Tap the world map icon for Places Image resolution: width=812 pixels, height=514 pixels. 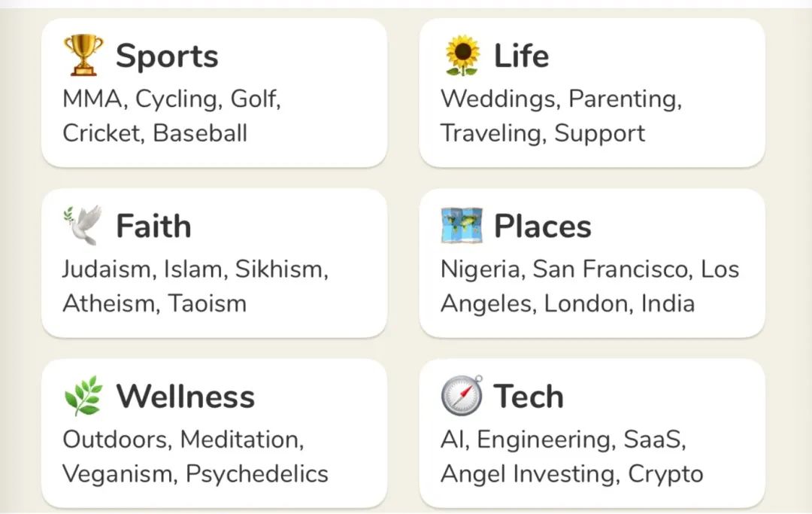pyautogui.click(x=462, y=226)
